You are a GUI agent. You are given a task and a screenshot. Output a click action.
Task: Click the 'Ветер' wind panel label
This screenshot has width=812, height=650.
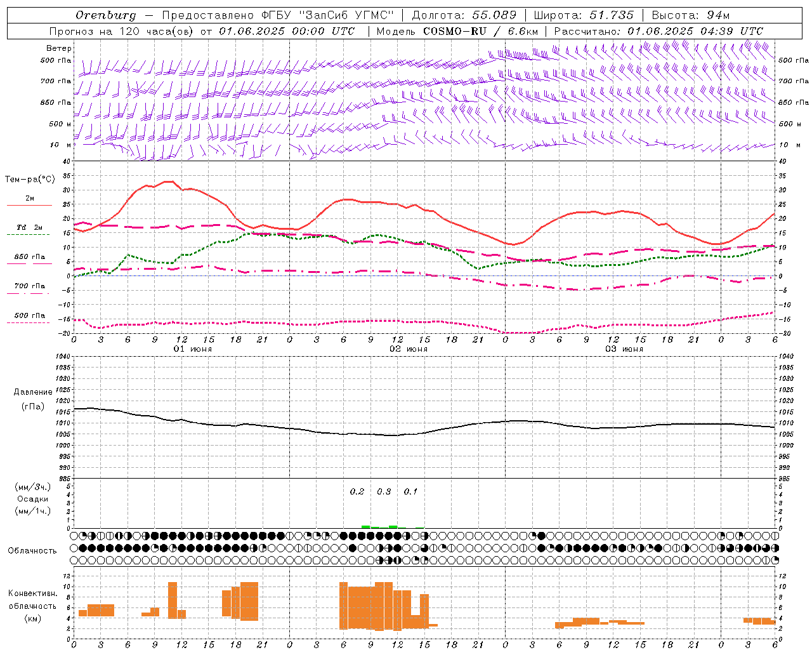click(x=59, y=48)
